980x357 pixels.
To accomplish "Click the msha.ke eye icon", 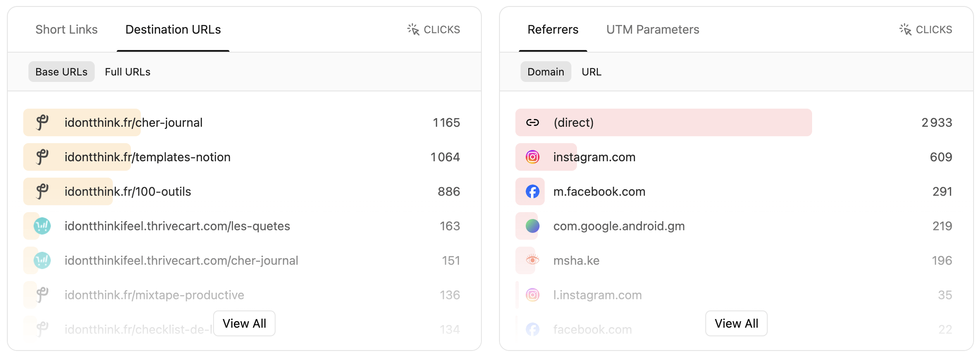I will click(533, 260).
